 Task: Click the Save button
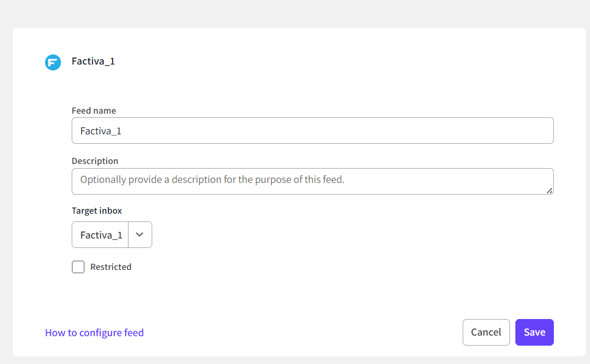[534, 332]
